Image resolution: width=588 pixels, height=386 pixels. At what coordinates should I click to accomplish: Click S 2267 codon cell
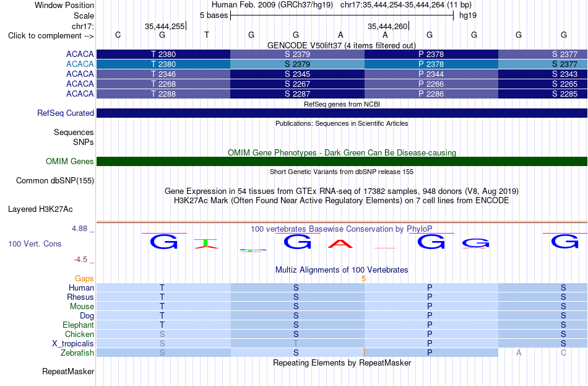(297, 84)
